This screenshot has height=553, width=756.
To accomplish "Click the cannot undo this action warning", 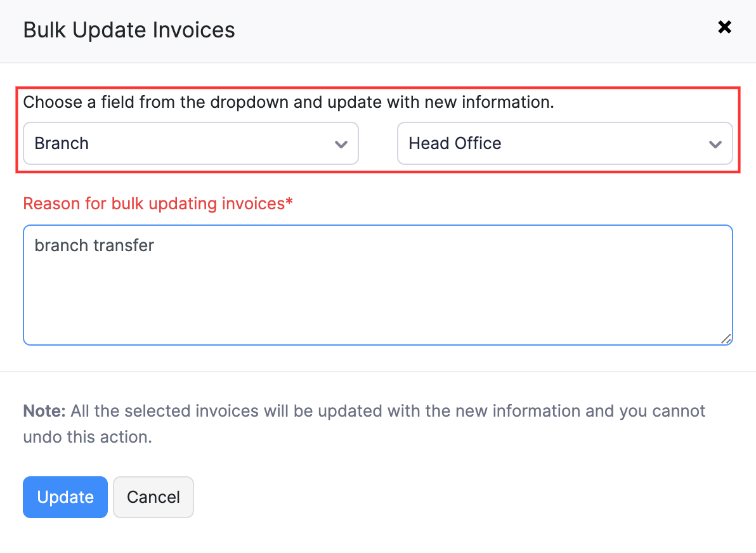I will coord(88,437).
